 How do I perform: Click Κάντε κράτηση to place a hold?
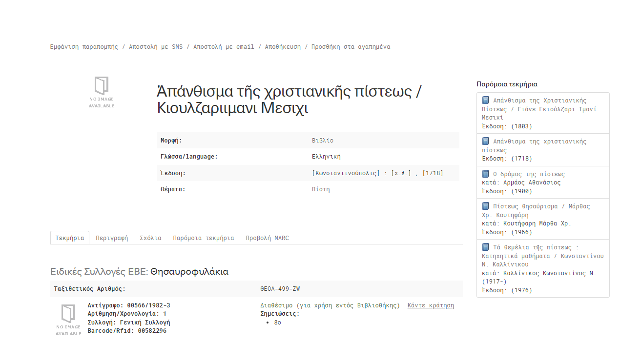431,305
